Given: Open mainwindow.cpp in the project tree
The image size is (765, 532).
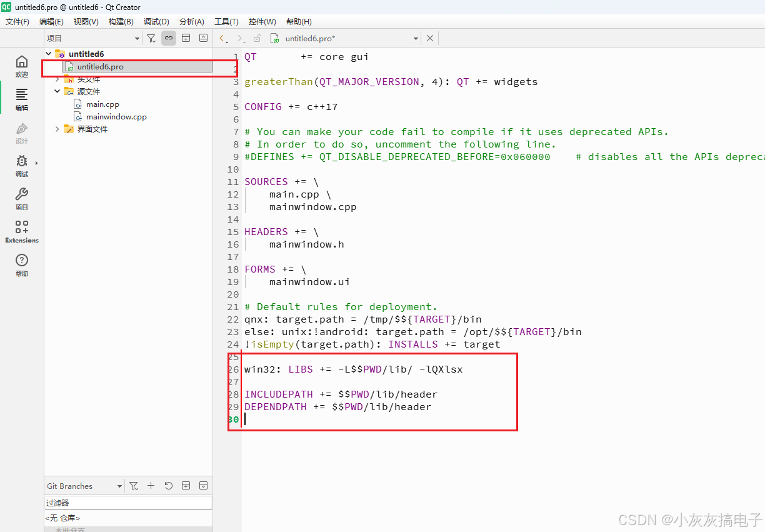Looking at the screenshot, I should [x=116, y=116].
